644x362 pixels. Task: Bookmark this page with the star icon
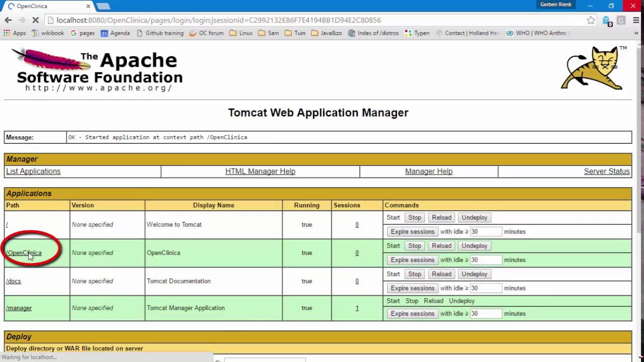coord(591,20)
